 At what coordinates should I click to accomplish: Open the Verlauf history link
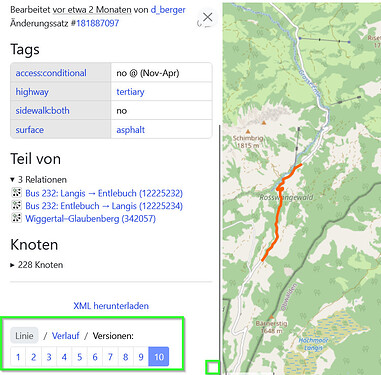66,336
